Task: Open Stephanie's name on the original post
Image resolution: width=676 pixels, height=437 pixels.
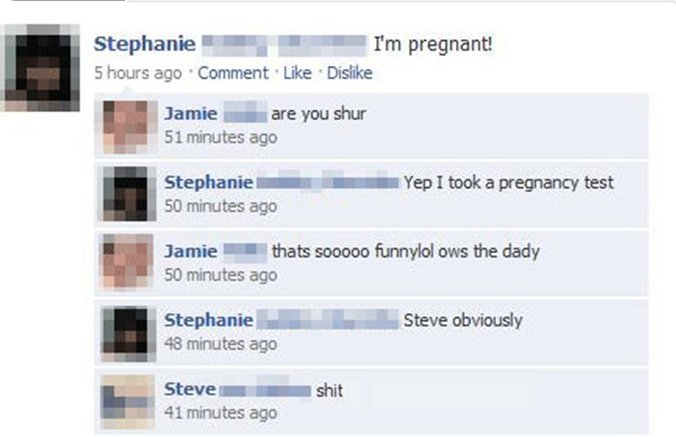Action: pyautogui.click(x=144, y=44)
